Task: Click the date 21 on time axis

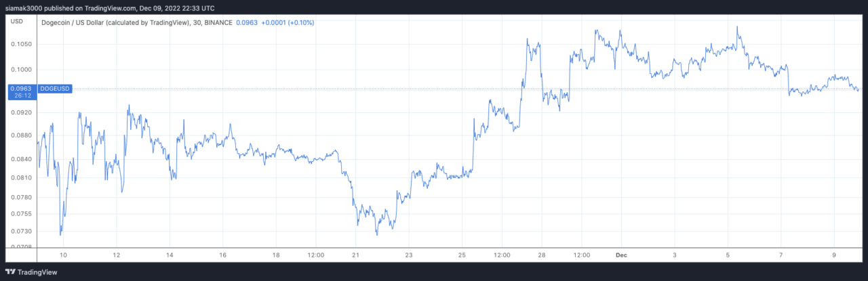Action: [355, 255]
